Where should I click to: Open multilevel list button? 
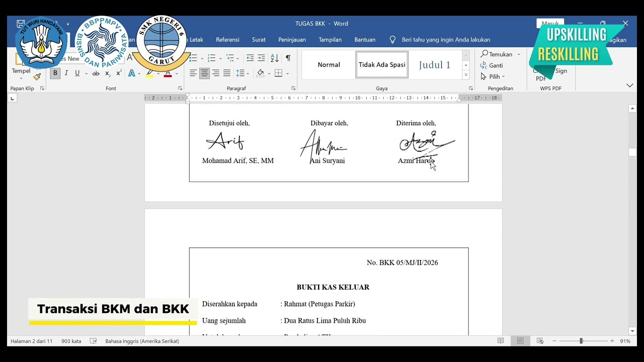pos(230,58)
